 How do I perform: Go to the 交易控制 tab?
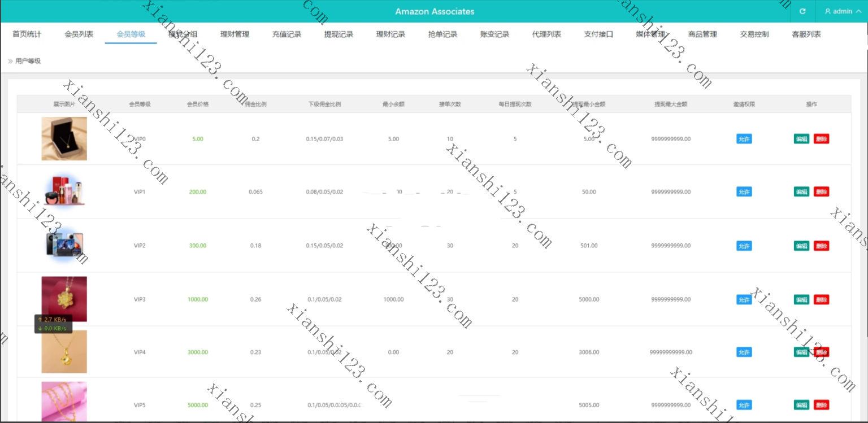pyautogui.click(x=755, y=34)
